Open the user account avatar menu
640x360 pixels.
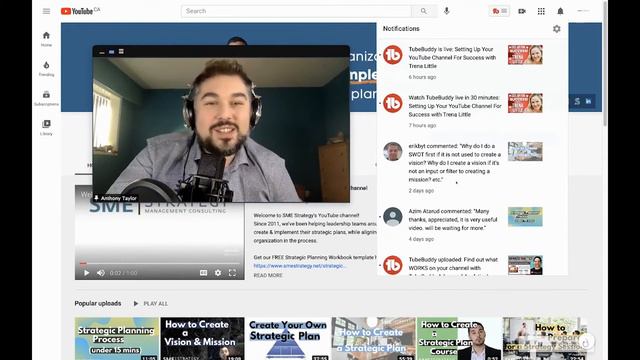[x=583, y=11]
